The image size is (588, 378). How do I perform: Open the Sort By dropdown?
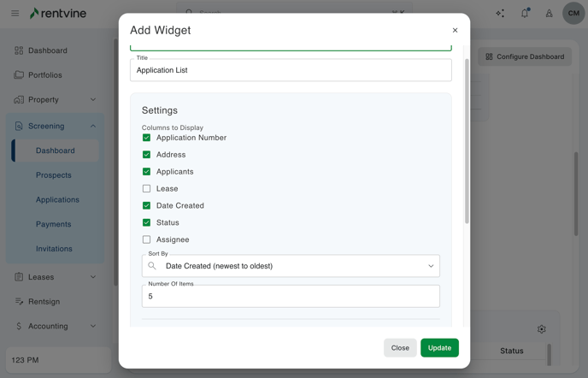pos(291,266)
